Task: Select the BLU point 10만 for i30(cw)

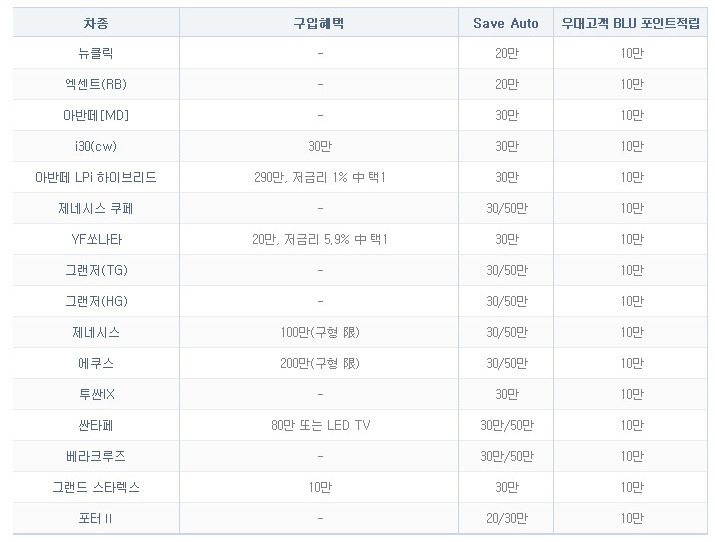Action: click(632, 146)
